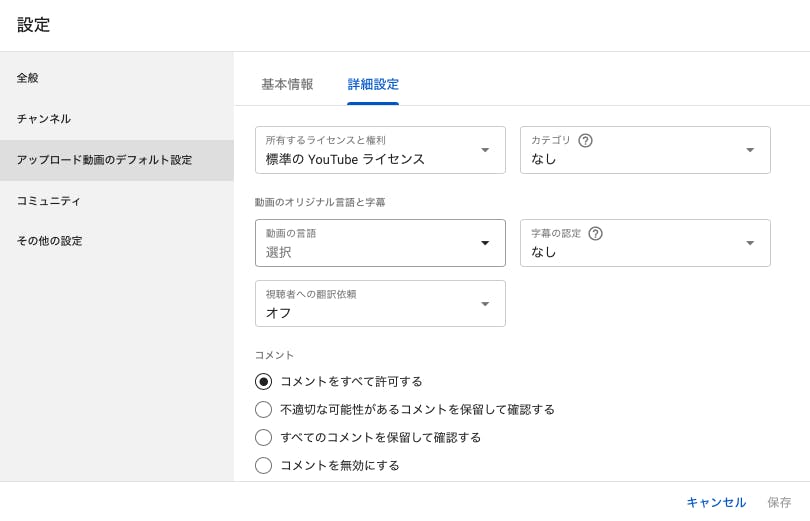Viewport: 810px width, 521px height.
Task: Click the 保存 button
Action: click(x=779, y=502)
